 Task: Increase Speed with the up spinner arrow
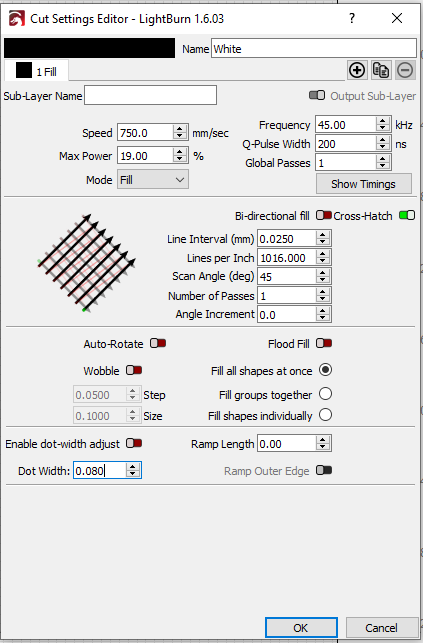180,129
